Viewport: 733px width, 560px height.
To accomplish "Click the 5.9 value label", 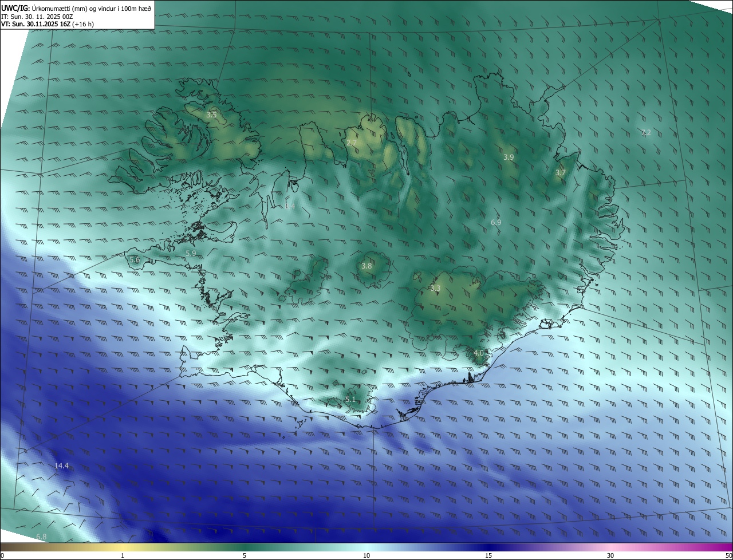I will (x=191, y=253).
